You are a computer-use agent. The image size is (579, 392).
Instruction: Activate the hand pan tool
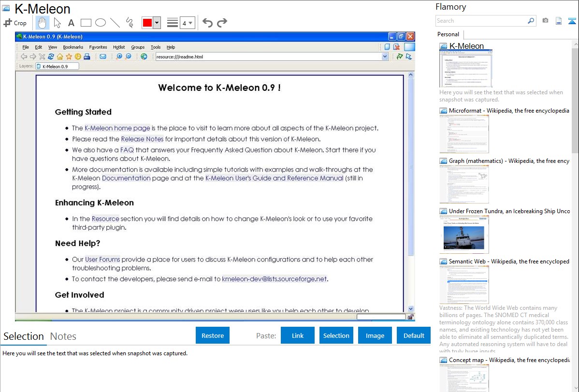click(x=43, y=23)
